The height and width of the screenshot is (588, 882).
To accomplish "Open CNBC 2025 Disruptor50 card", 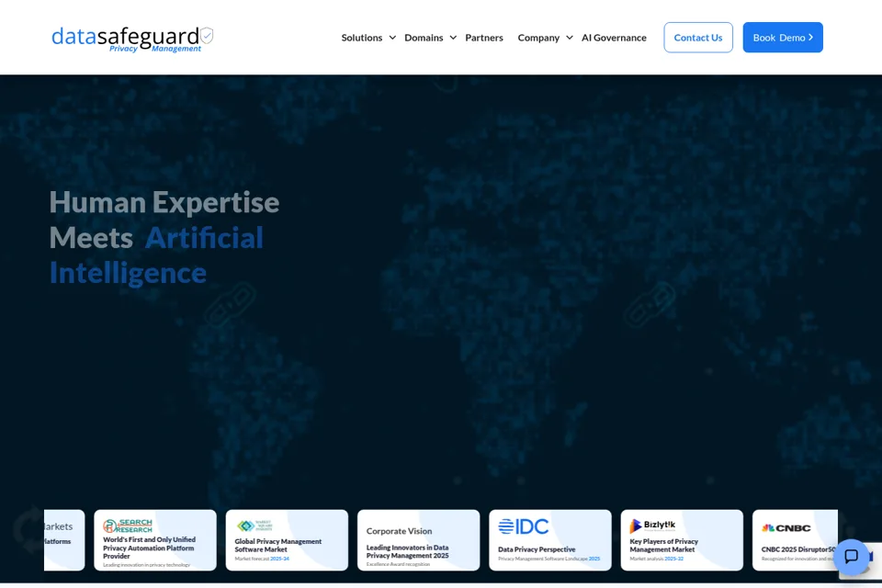I will (x=795, y=540).
